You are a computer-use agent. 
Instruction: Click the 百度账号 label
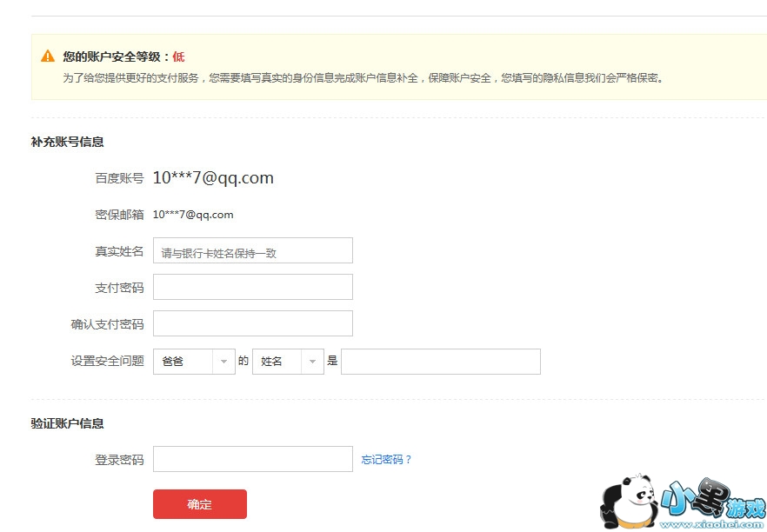(119, 178)
